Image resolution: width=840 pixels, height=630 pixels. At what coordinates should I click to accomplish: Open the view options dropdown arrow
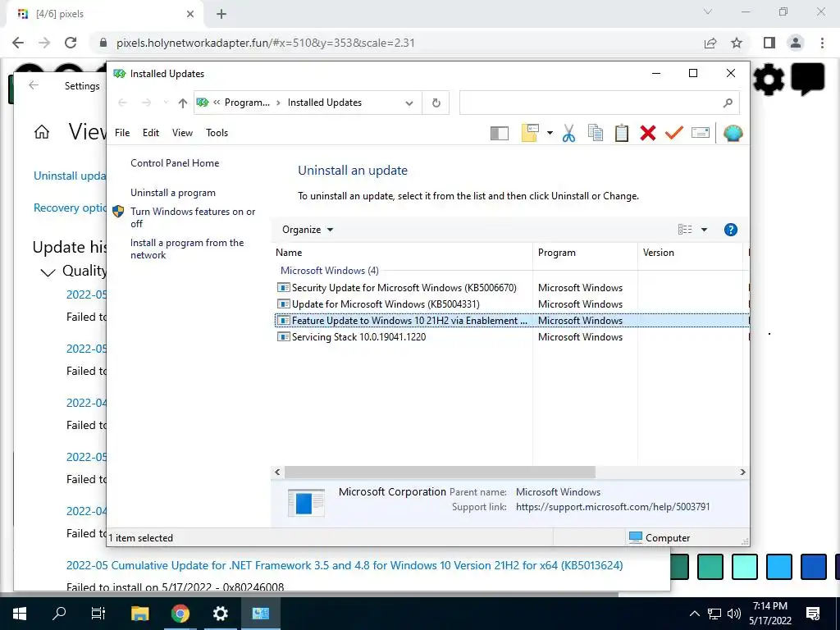704,230
